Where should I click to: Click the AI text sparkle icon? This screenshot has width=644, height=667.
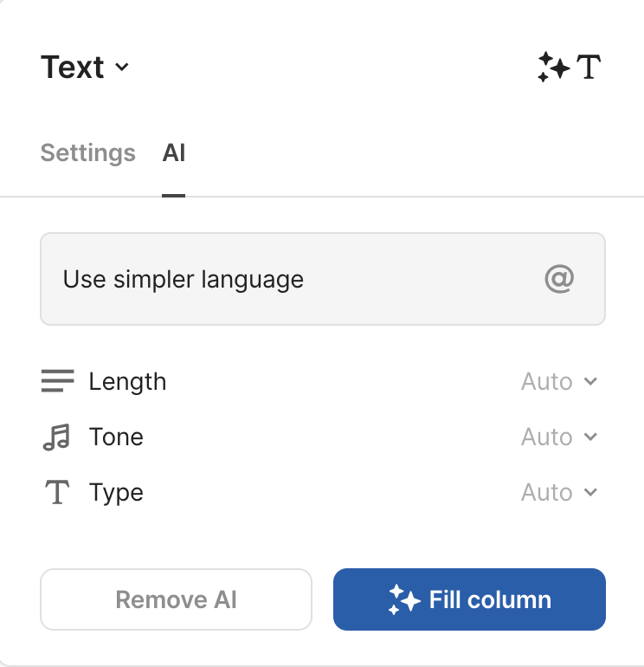click(569, 67)
